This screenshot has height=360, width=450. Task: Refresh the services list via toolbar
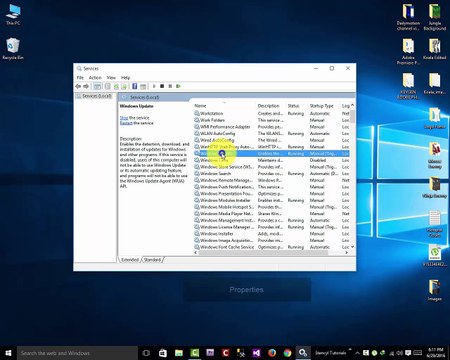116,86
